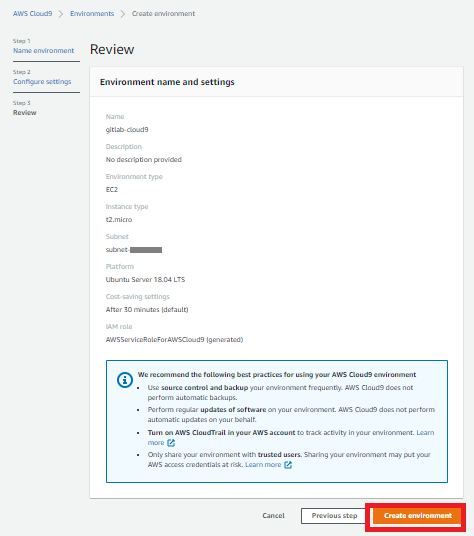Viewport: 474px width, 536px height.
Task: Click the best practices recommendation headline
Action: point(277,375)
